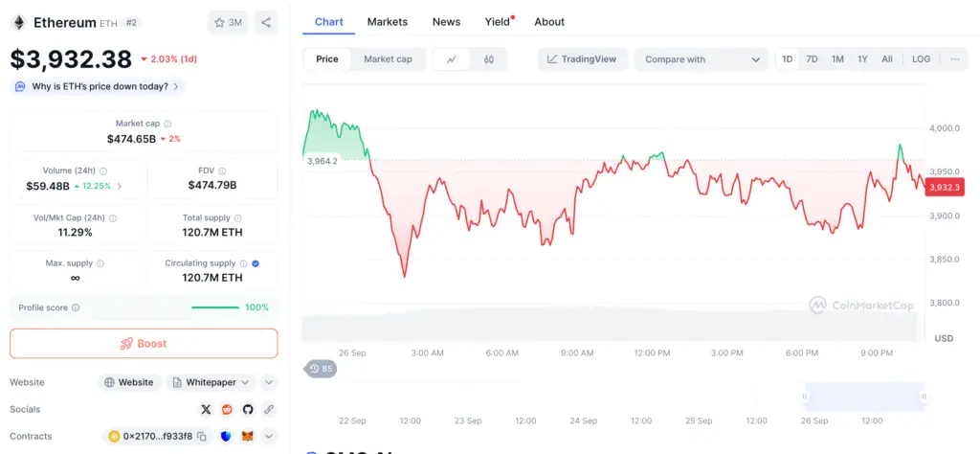Viewport: 980px width, 454px height.
Task: Copy the contract address 0x2170...f933f8
Action: pyautogui.click(x=202, y=437)
